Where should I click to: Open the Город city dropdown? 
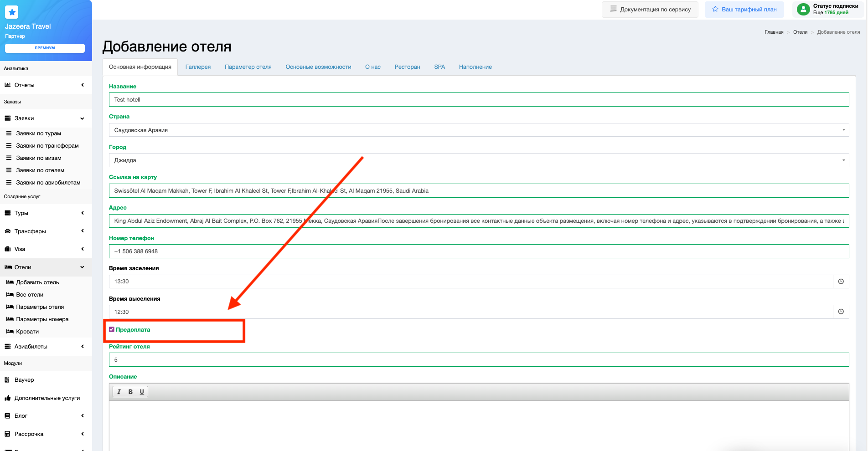click(479, 160)
